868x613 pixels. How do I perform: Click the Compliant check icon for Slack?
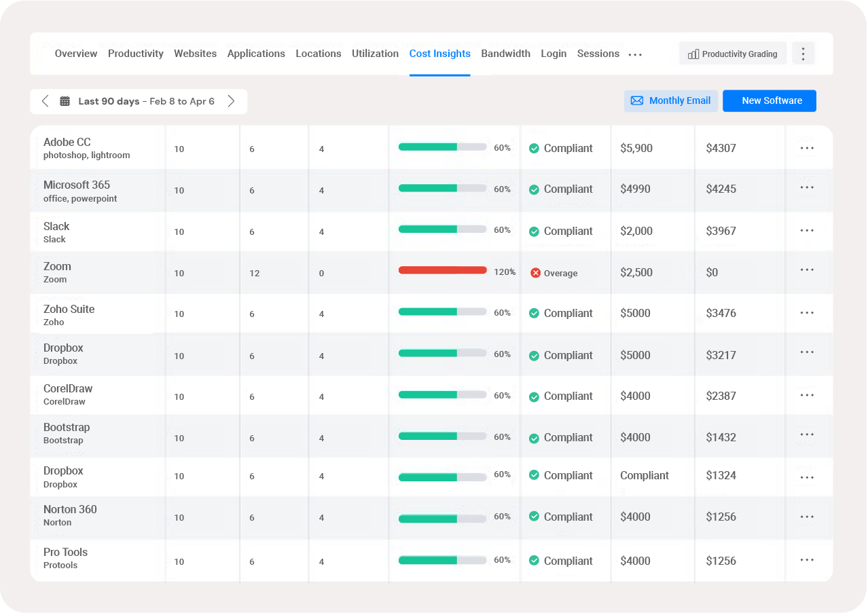pyautogui.click(x=534, y=231)
